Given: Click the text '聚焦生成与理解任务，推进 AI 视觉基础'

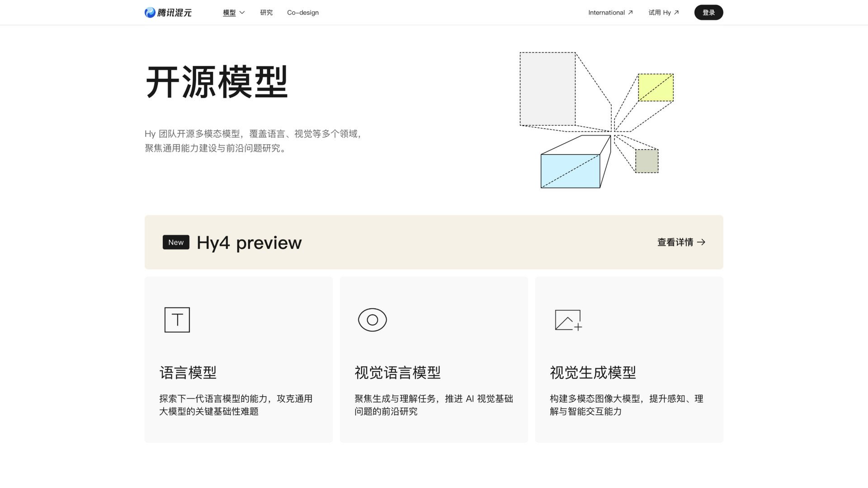Looking at the screenshot, I should pos(434,399).
